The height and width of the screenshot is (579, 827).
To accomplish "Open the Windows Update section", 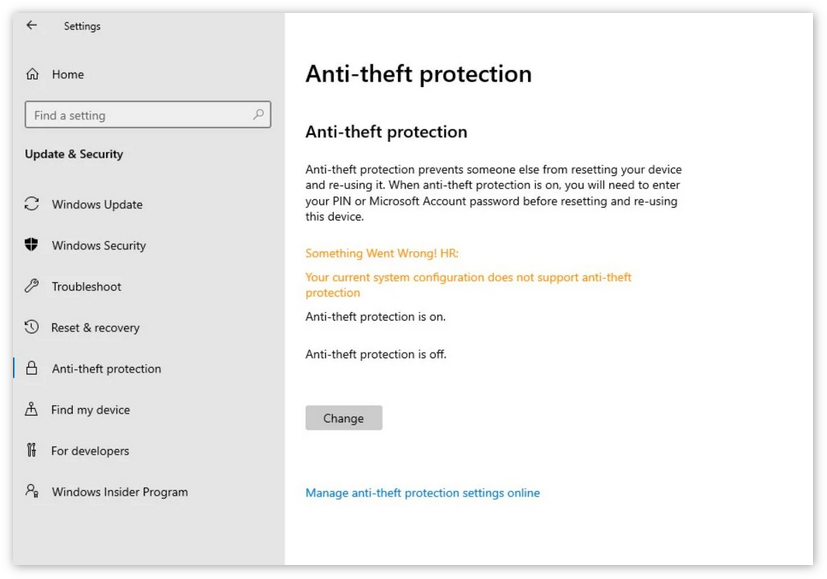I will coord(97,204).
